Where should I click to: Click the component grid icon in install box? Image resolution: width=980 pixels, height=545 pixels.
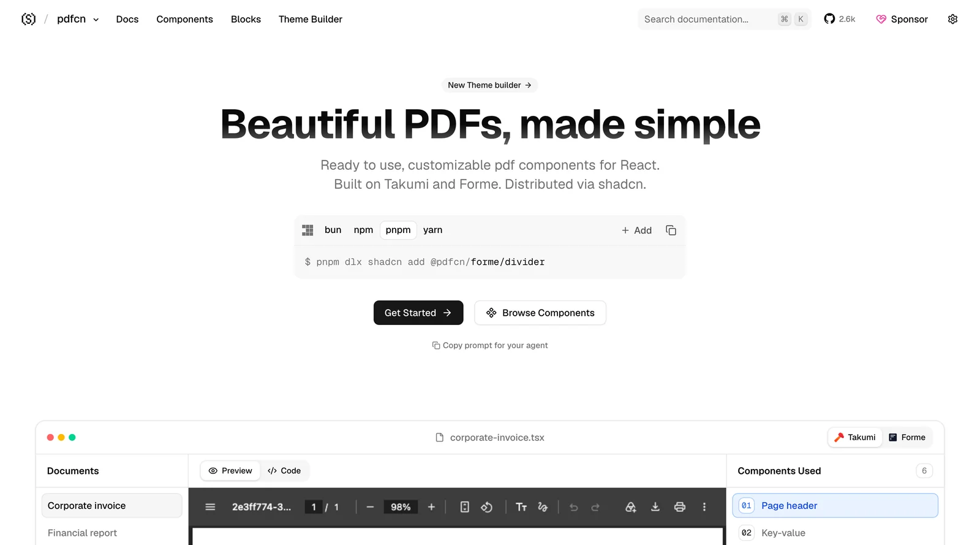tap(307, 230)
